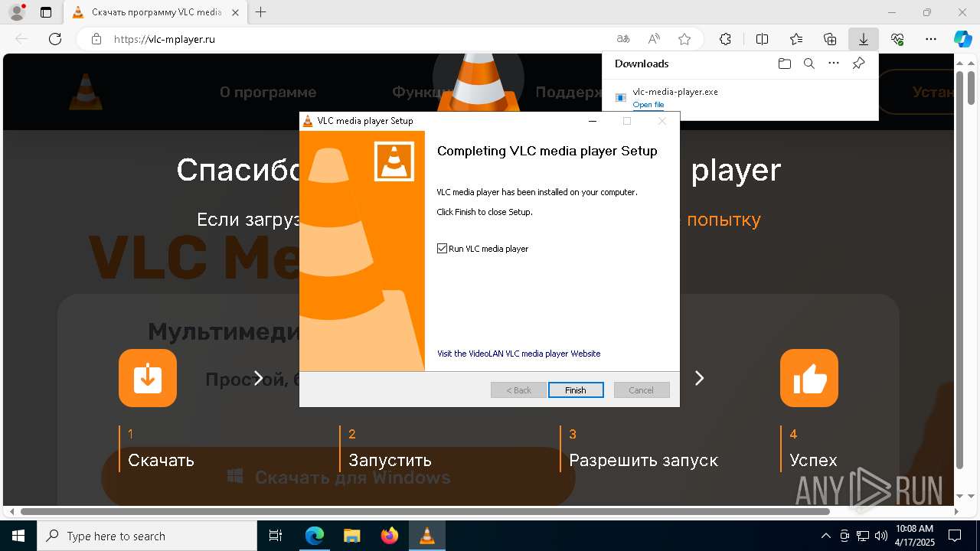Click the Разрешить запуск step label

pyautogui.click(x=643, y=461)
